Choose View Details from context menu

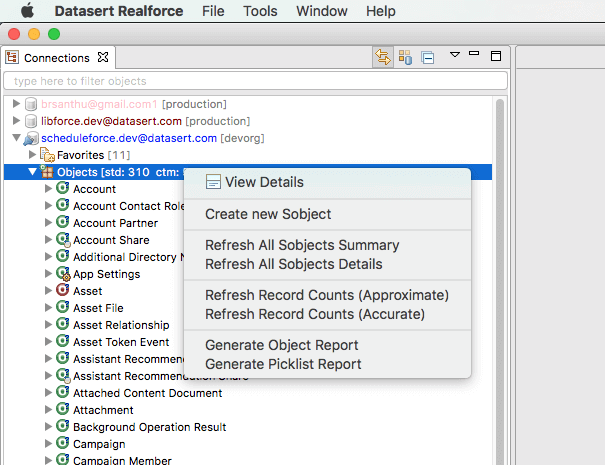327,182
